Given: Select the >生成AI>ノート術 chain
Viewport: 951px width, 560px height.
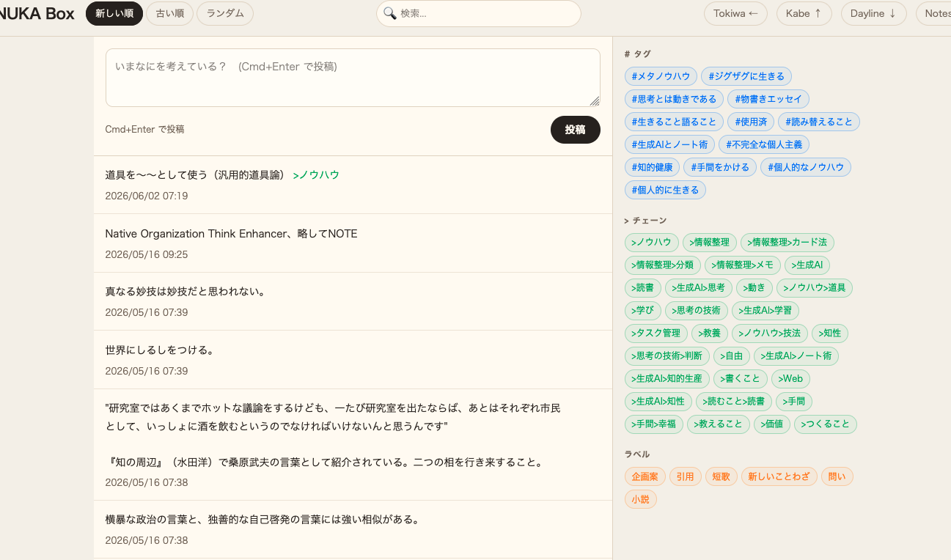Looking at the screenshot, I should [x=796, y=356].
